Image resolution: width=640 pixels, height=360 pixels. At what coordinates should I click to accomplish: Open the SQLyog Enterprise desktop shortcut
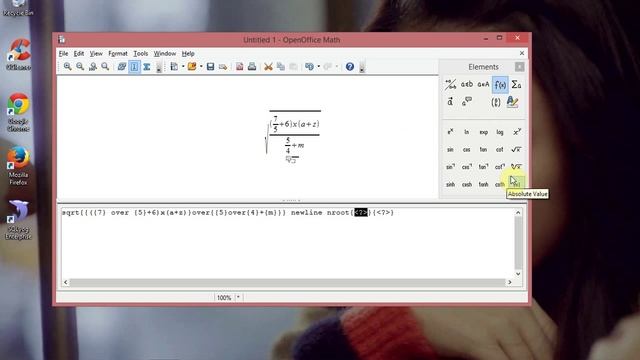point(18,220)
